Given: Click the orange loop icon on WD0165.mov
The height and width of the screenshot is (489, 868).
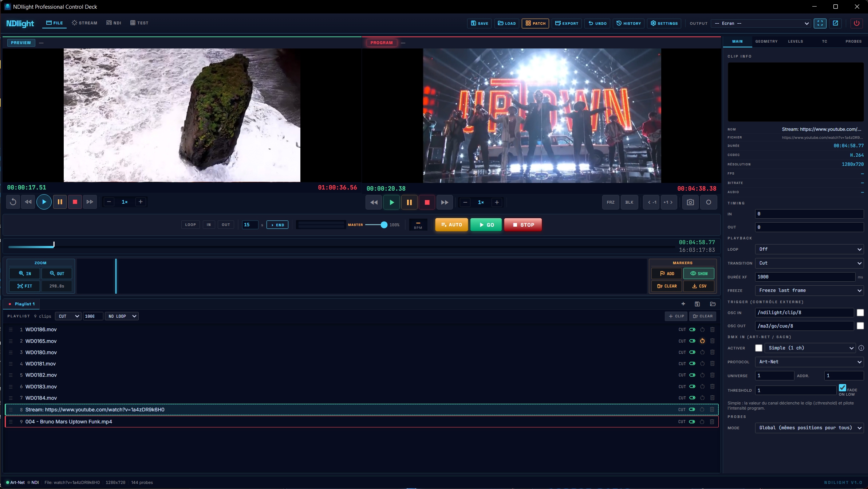Looking at the screenshot, I should [702, 341].
